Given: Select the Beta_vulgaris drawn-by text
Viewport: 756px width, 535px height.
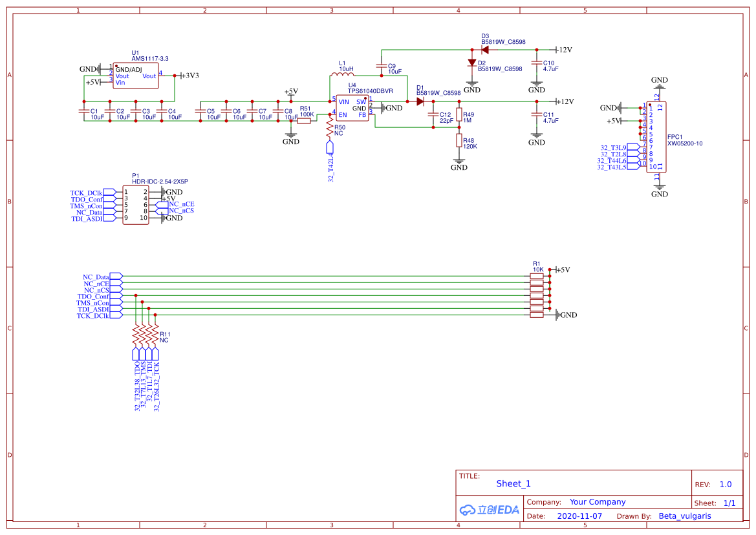Looking at the screenshot, I should click(684, 516).
